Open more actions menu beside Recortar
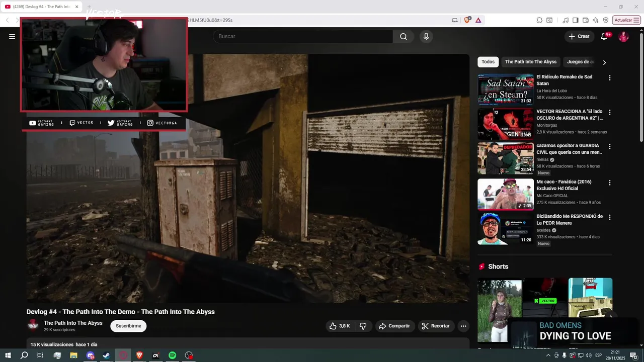Screen dimensions: 644x362 point(463,326)
